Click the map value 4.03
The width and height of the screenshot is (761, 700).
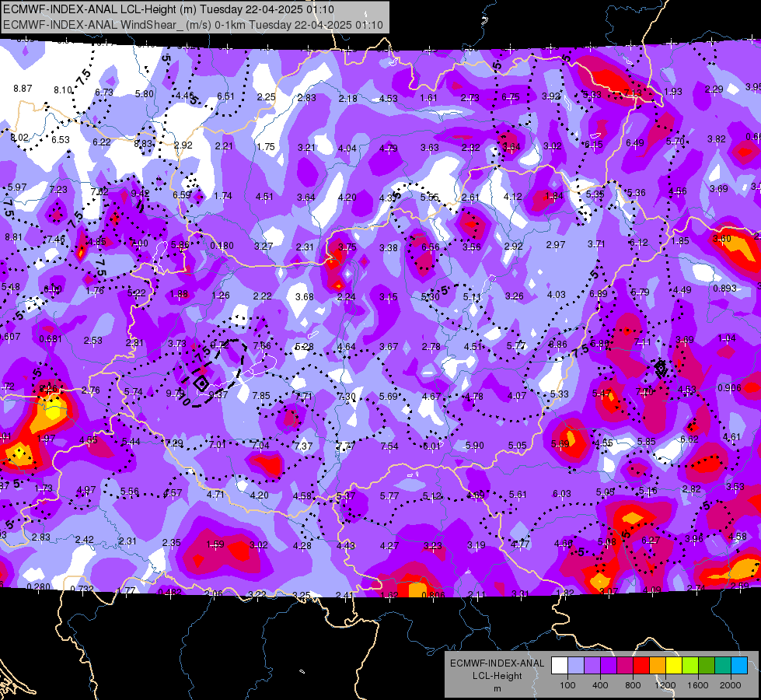coord(557,294)
